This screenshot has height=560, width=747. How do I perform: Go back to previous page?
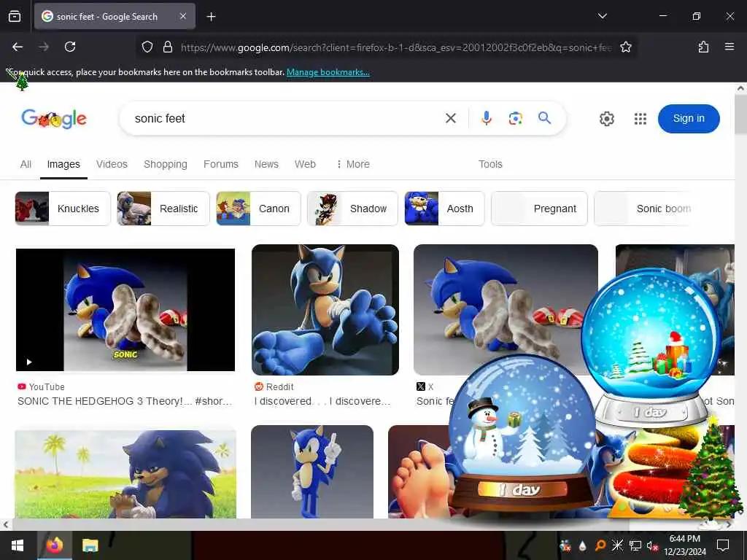click(x=18, y=47)
